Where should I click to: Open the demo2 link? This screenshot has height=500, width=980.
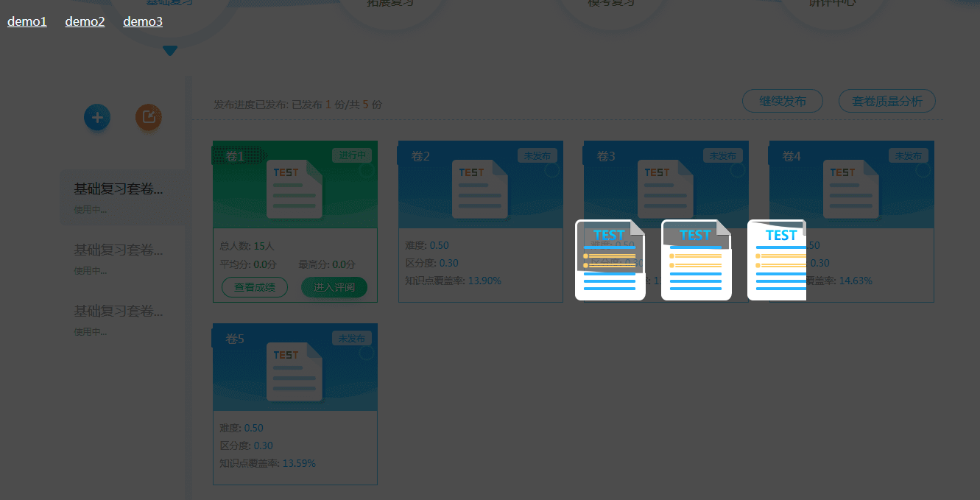pyautogui.click(x=85, y=21)
